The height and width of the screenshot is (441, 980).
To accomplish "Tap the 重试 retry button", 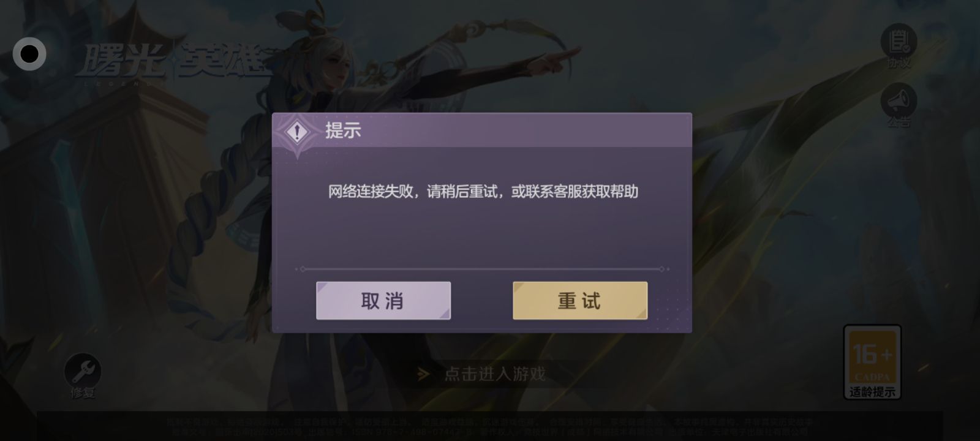I will pos(579,301).
